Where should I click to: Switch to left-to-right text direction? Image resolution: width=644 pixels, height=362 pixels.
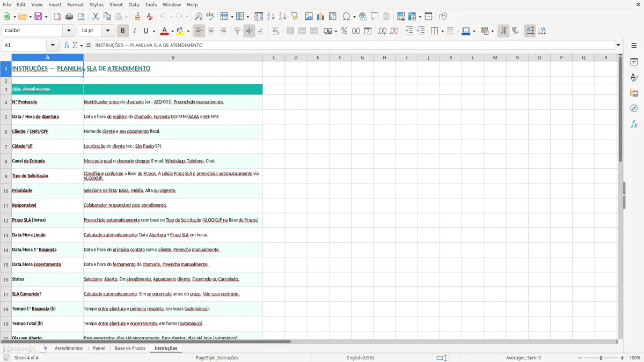503,31
